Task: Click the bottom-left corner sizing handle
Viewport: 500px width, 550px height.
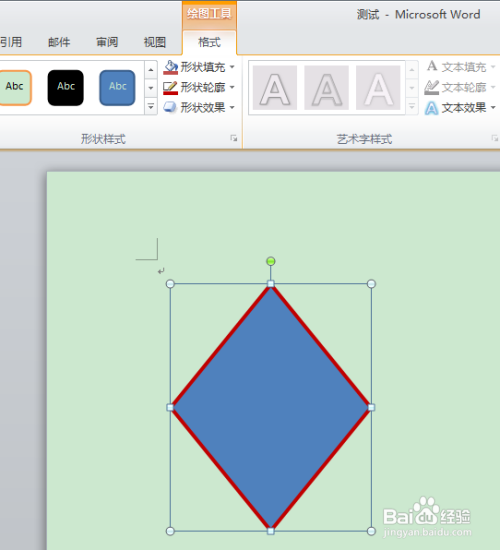Action: pyautogui.click(x=170, y=531)
